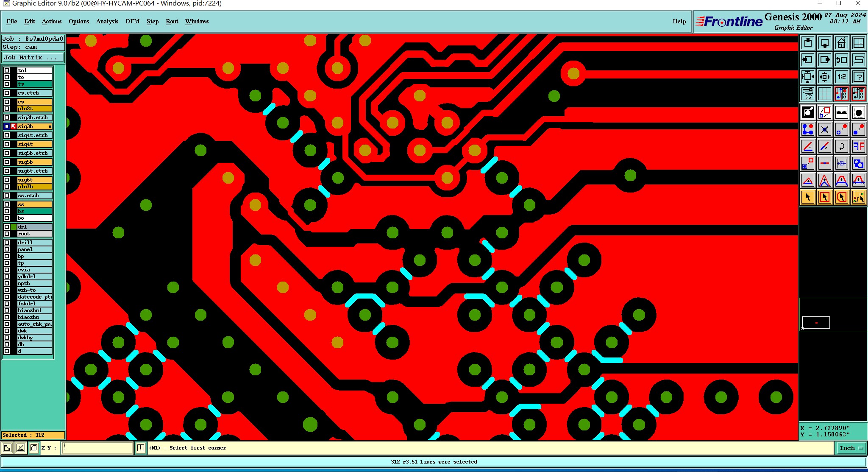Toggle display checkbox for cs.etch layer
The height and width of the screenshot is (472, 868).
pos(7,93)
